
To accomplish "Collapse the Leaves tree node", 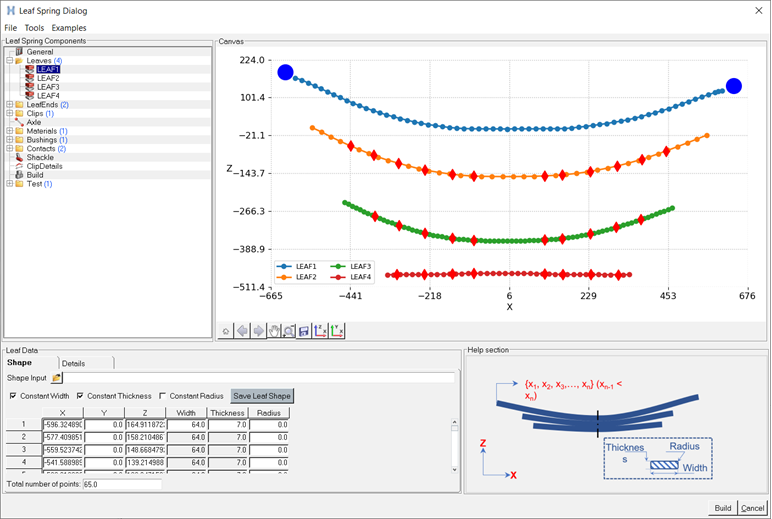I will tap(9, 61).
